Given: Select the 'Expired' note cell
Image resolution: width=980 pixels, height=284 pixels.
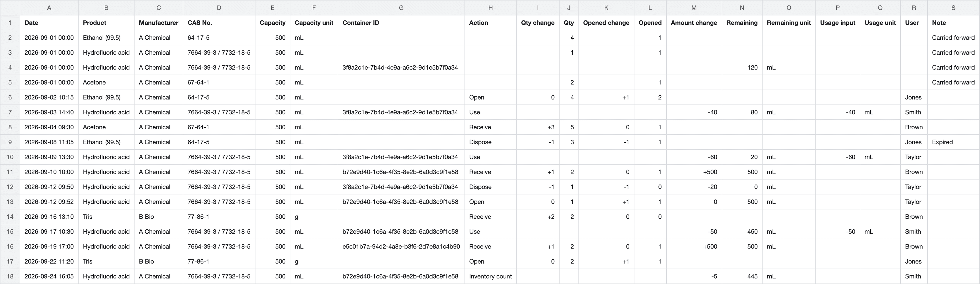Looking at the screenshot, I should [953, 142].
